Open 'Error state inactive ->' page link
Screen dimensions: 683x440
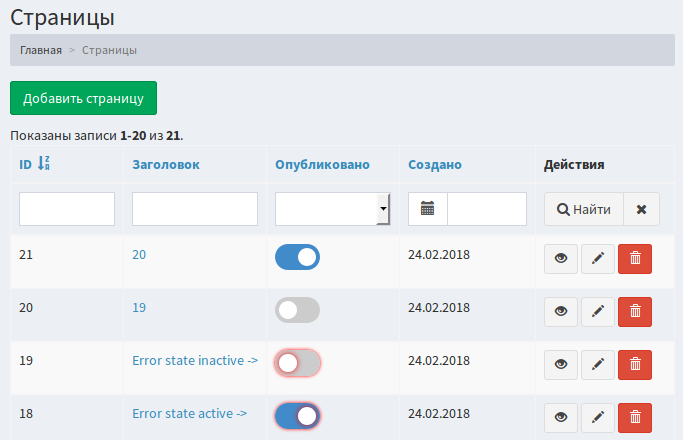click(x=195, y=361)
